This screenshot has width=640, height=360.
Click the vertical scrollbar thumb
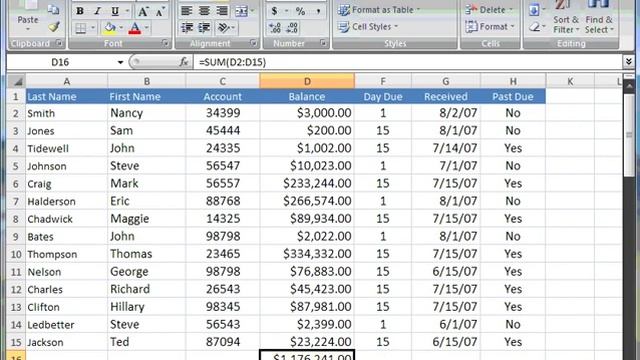coord(629,135)
